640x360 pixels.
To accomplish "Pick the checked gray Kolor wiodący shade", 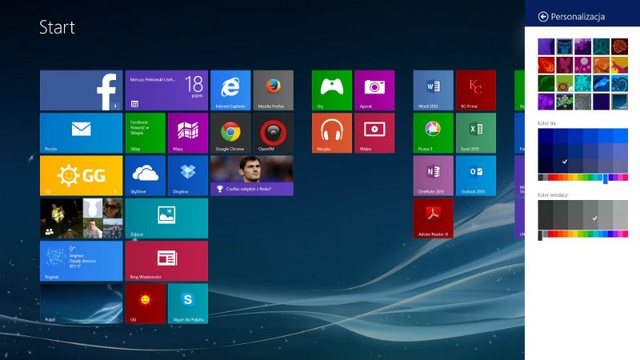I will tap(590, 215).
